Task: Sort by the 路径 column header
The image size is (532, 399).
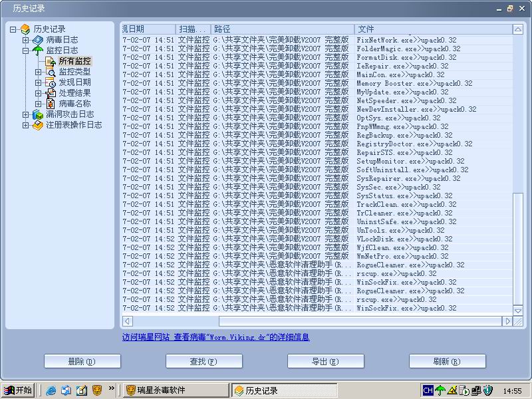Action: [x=283, y=29]
